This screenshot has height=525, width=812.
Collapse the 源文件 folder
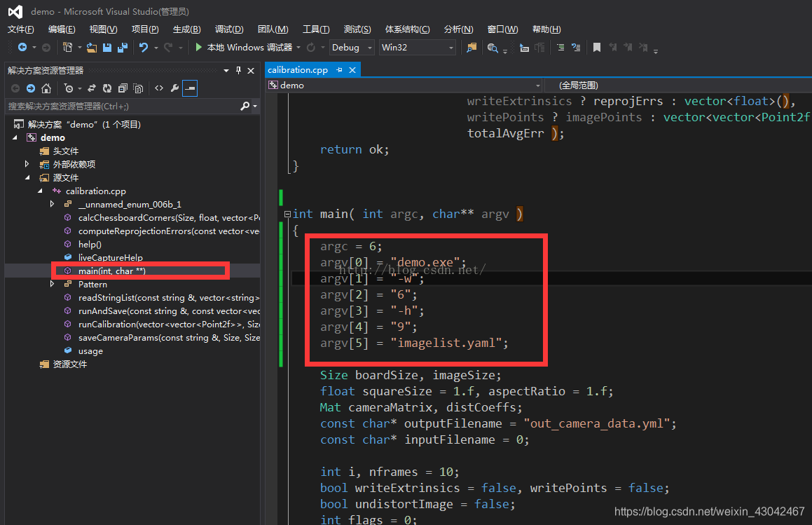[27, 178]
